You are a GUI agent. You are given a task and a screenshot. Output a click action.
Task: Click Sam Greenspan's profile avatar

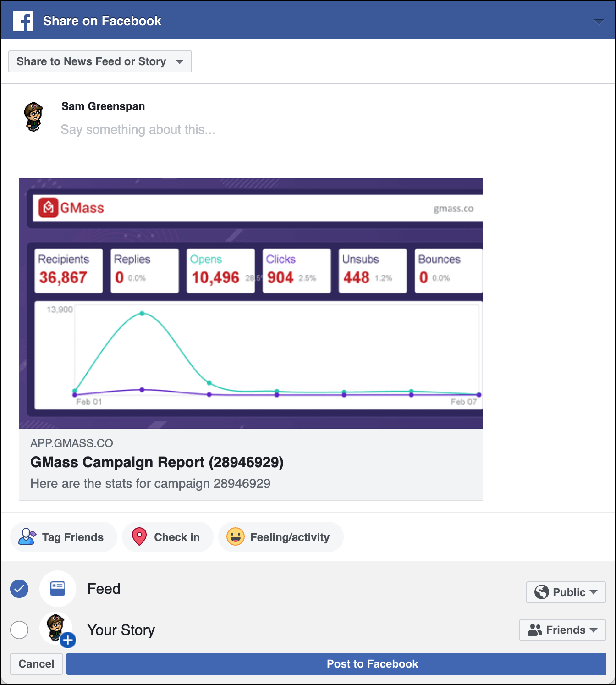click(x=33, y=117)
